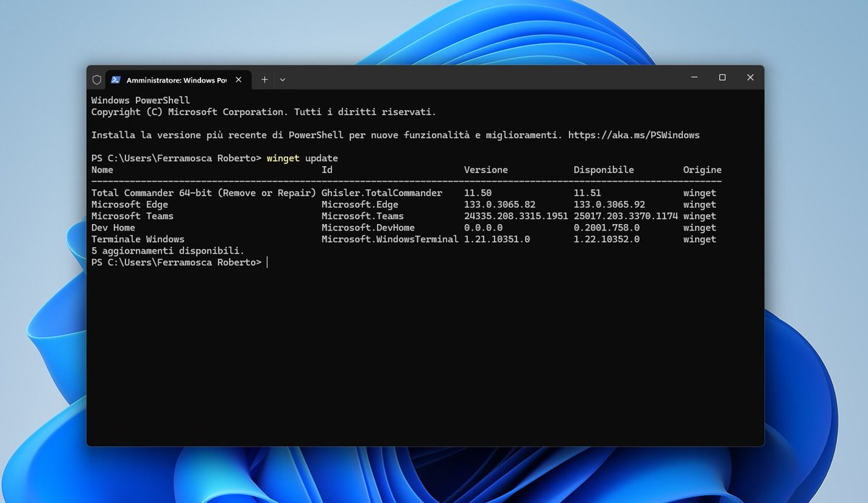Image resolution: width=868 pixels, height=503 pixels.
Task: Minimize the Terminal window
Action: [x=694, y=77]
